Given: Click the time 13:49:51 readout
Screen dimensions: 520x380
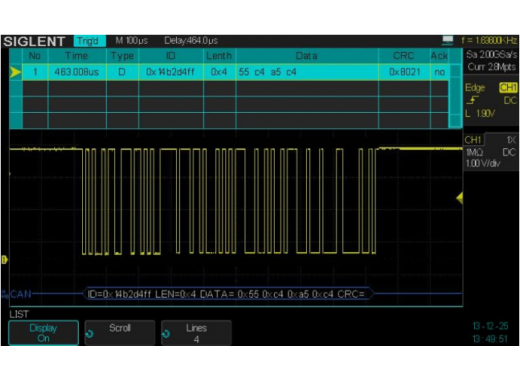Looking at the screenshot, I should point(490,339).
